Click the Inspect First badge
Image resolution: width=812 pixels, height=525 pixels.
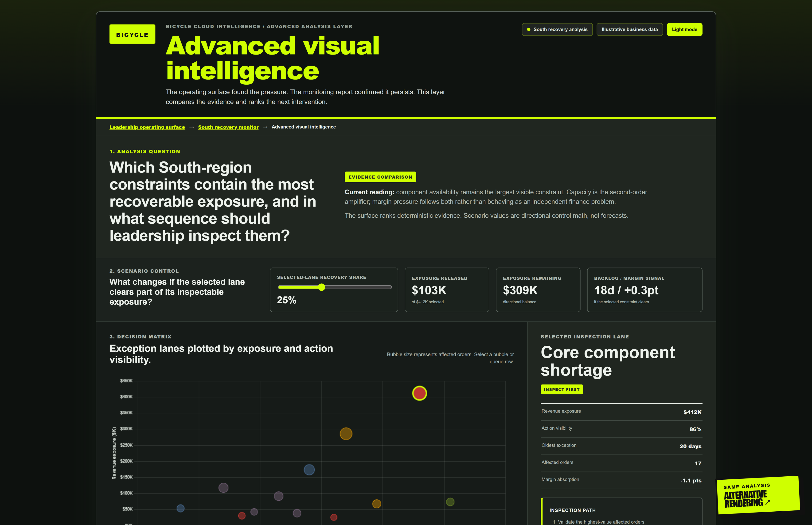(x=562, y=389)
